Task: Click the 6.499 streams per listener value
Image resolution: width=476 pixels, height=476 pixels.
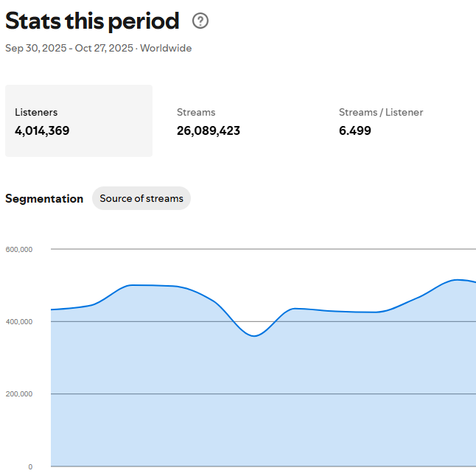Action: pyautogui.click(x=355, y=131)
